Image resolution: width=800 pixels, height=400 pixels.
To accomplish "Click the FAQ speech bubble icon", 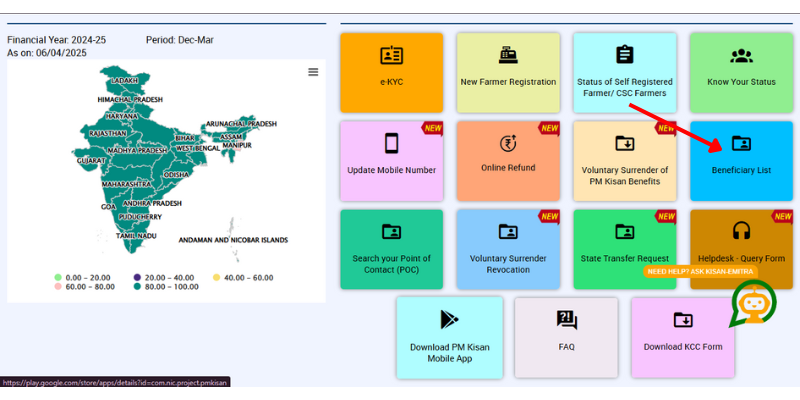I will coord(566,320).
